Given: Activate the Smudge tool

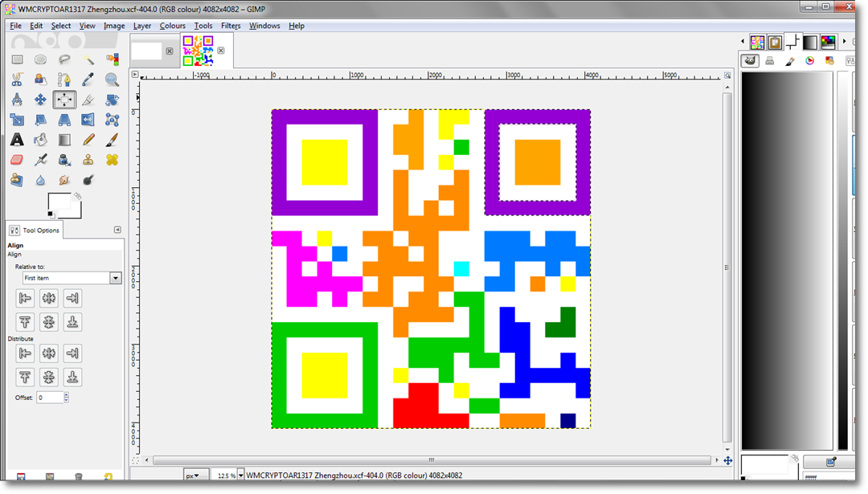Looking at the screenshot, I should pyautogui.click(x=64, y=180).
